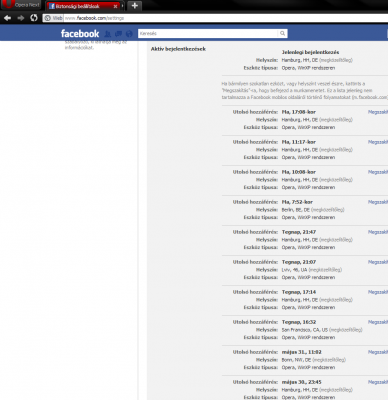The width and height of the screenshot is (388, 400).
Task: Click the Tegnap, 16:32 timestamp
Action: (x=299, y=322)
